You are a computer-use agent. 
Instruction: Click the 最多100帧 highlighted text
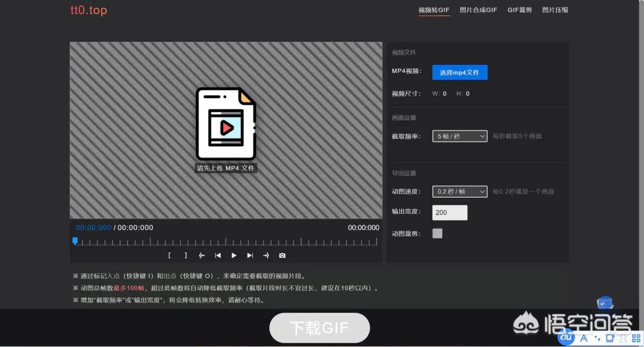click(x=129, y=288)
